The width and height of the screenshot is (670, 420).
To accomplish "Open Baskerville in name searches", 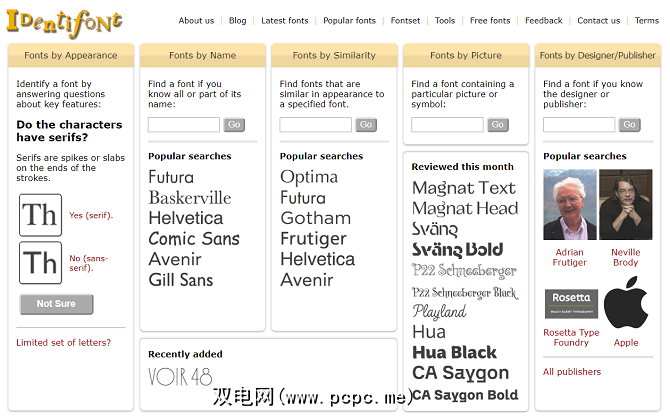I will click(x=190, y=198).
